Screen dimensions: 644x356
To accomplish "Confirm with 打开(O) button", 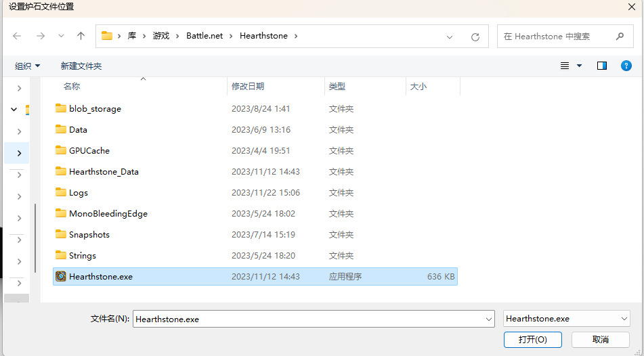I will 533,340.
